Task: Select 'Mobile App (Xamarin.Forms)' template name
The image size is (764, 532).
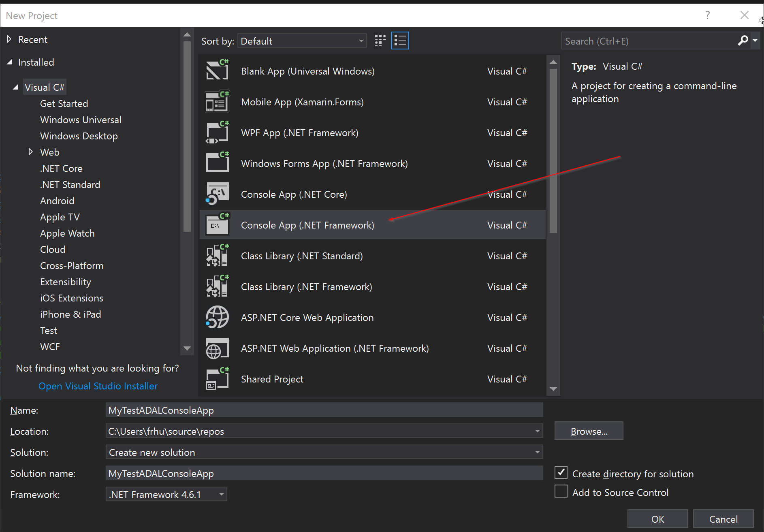Action: pyautogui.click(x=302, y=102)
